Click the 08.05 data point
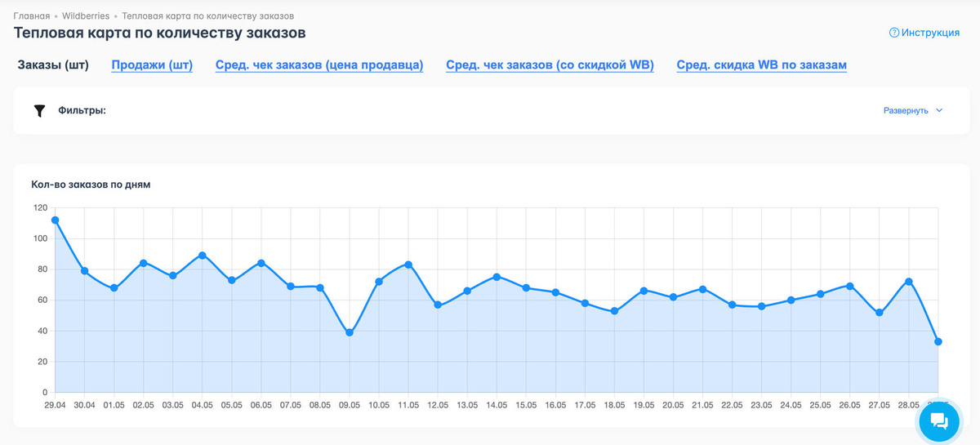The width and height of the screenshot is (980, 445). pyautogui.click(x=320, y=287)
